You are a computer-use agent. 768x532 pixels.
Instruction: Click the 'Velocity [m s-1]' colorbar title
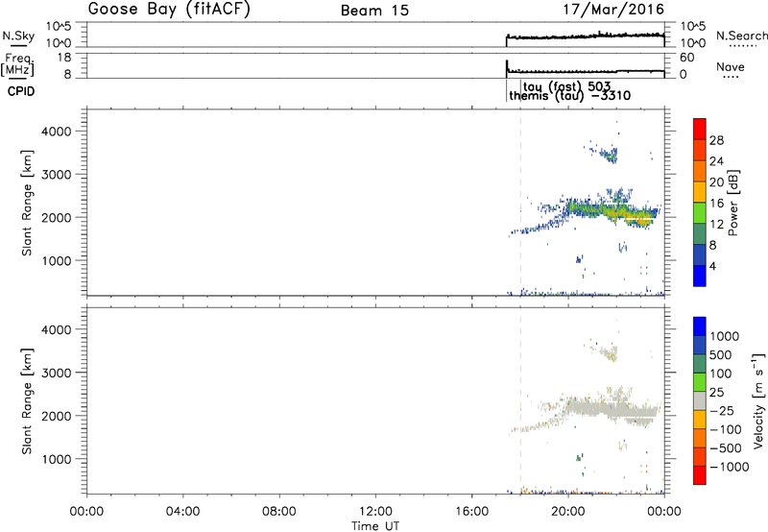tap(758, 400)
